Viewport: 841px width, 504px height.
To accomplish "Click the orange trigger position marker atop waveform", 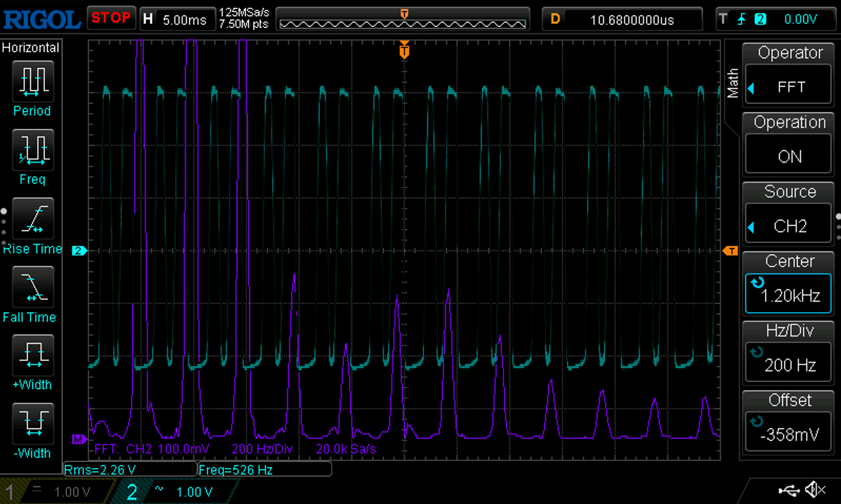I will 404,50.
